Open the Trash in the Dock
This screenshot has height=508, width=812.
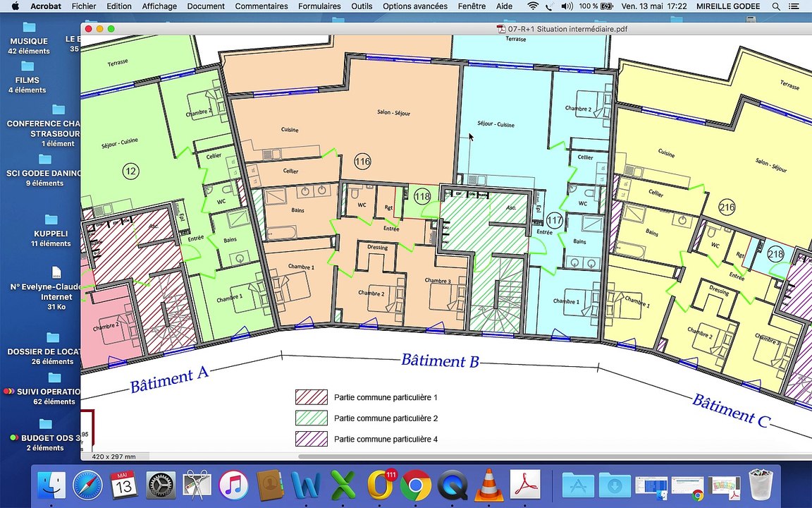tap(761, 485)
